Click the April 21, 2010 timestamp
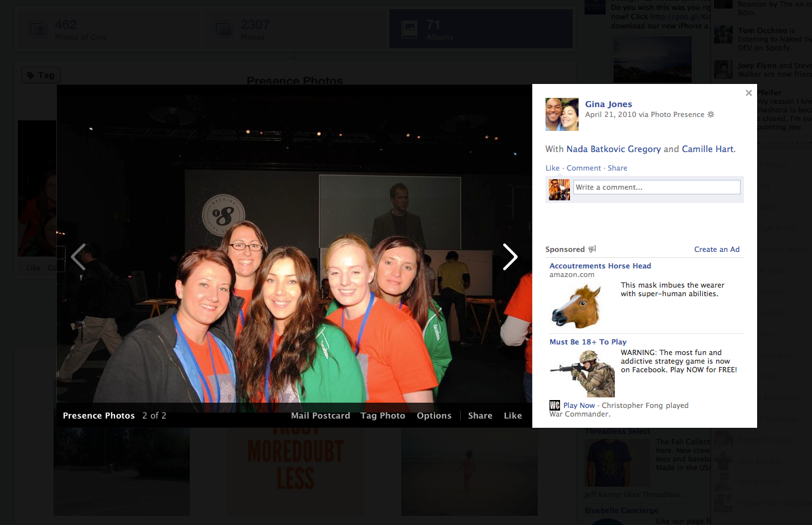This screenshot has height=525, width=812. [610, 114]
